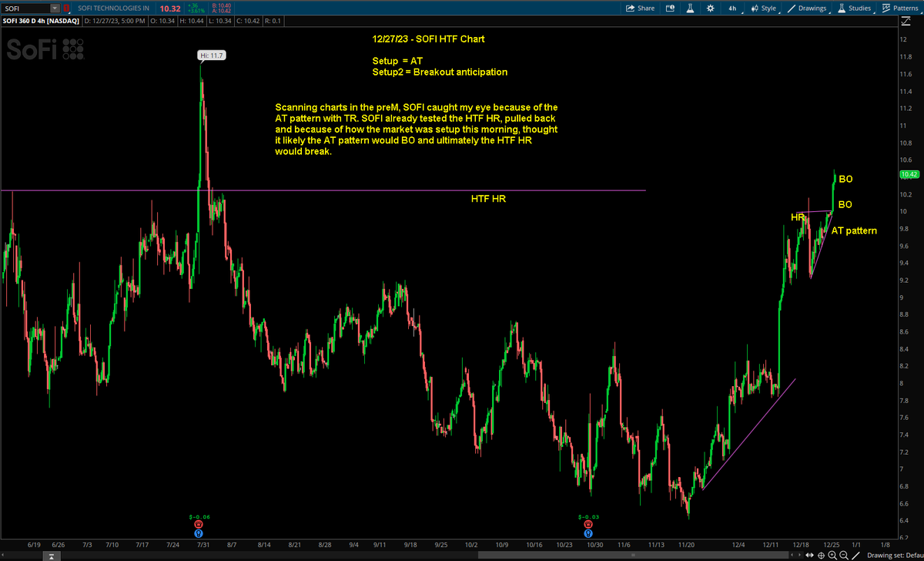924x561 pixels.
Task: Open the Style menu
Action: (x=763, y=8)
